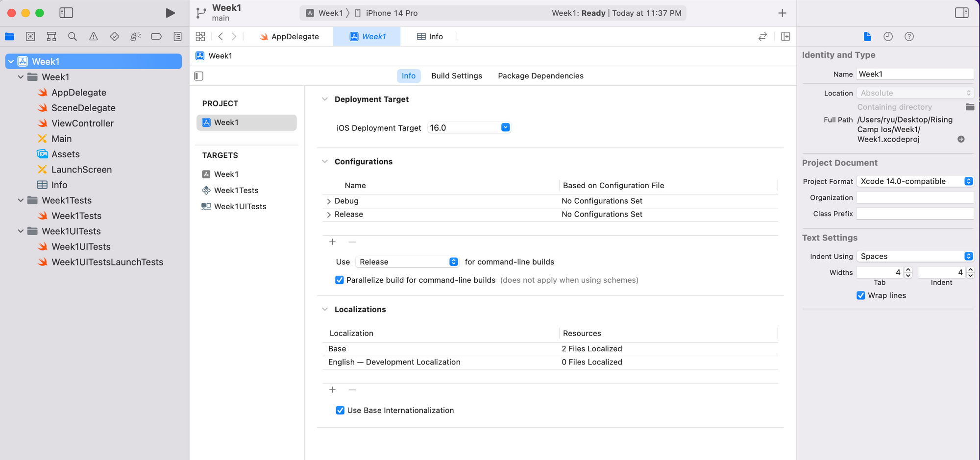Reveal full path in Finder arrow
This screenshot has height=460, width=980.
961,139
